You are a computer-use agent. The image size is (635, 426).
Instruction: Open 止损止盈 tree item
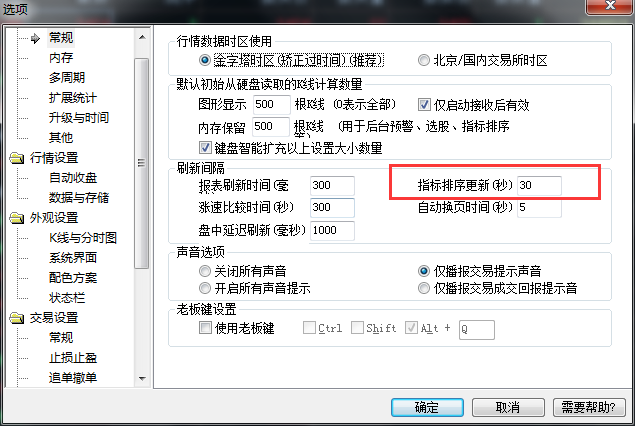(73, 358)
